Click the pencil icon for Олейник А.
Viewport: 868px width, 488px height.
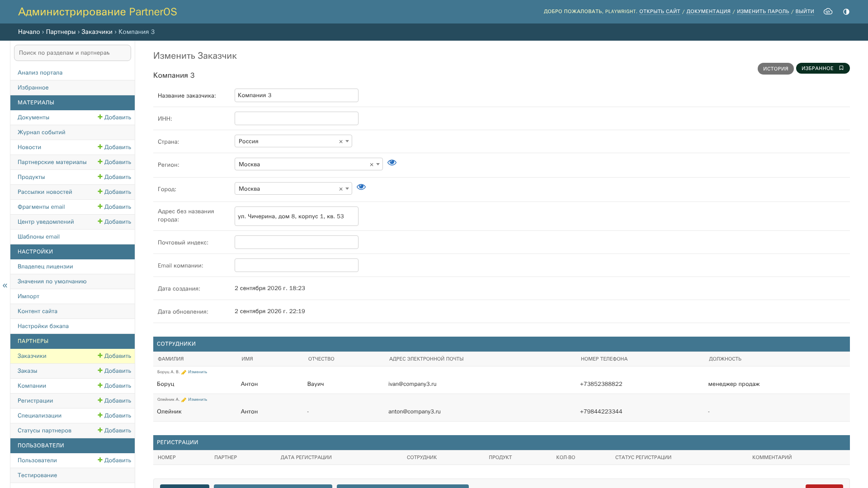[x=184, y=400]
